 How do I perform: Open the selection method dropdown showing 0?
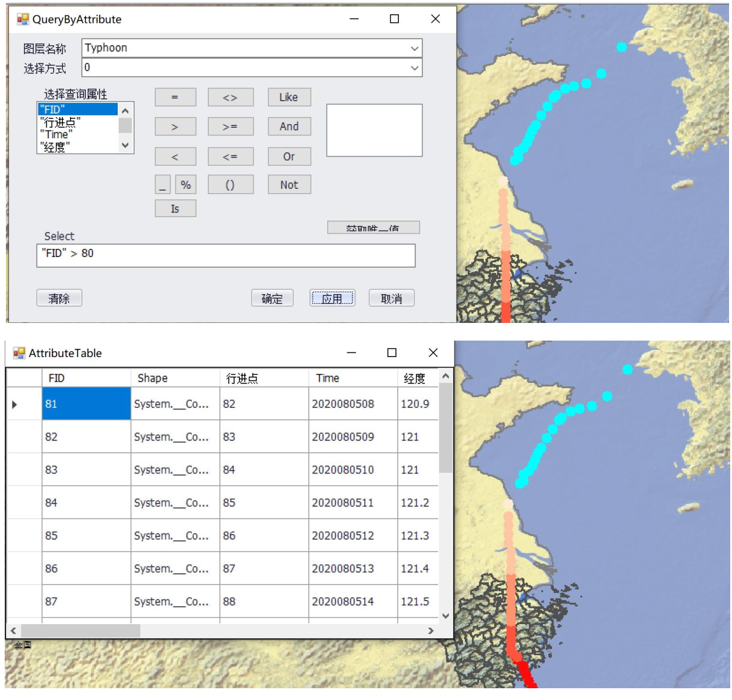[x=415, y=68]
